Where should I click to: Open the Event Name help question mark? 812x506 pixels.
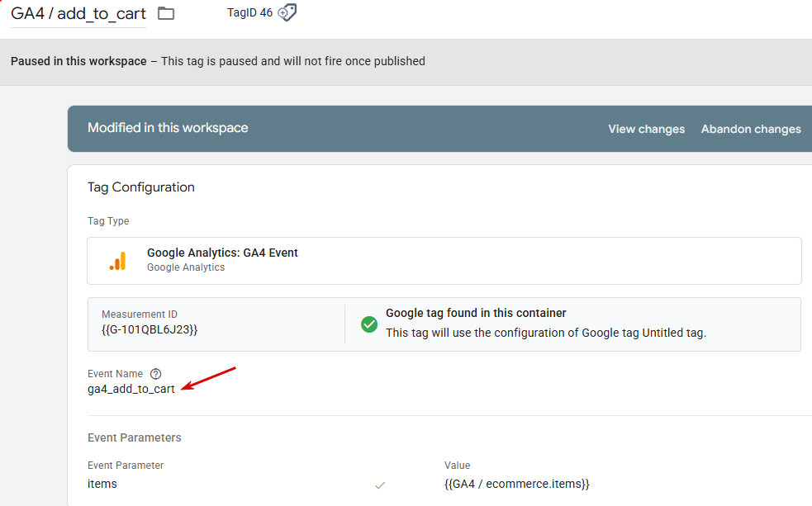point(156,374)
